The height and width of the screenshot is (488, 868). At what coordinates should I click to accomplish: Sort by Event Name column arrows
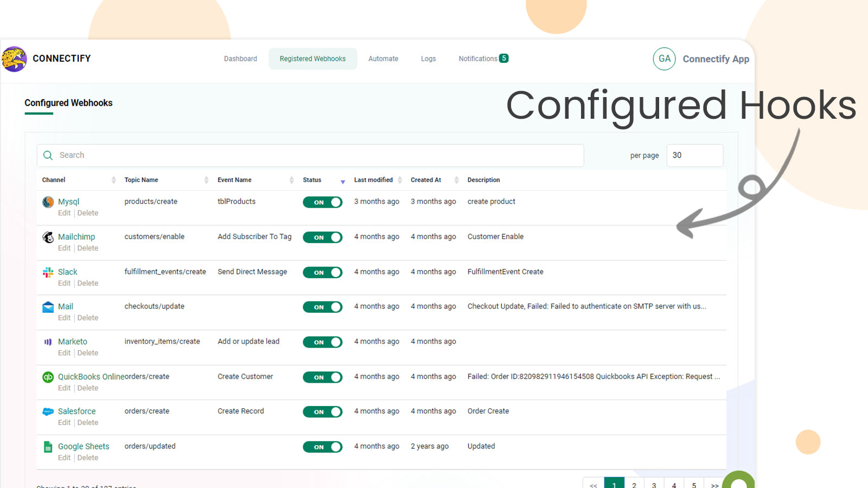point(291,180)
